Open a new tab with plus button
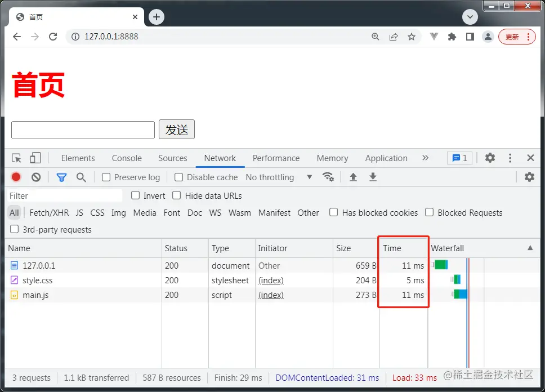The width and height of the screenshot is (545, 392). (x=157, y=17)
